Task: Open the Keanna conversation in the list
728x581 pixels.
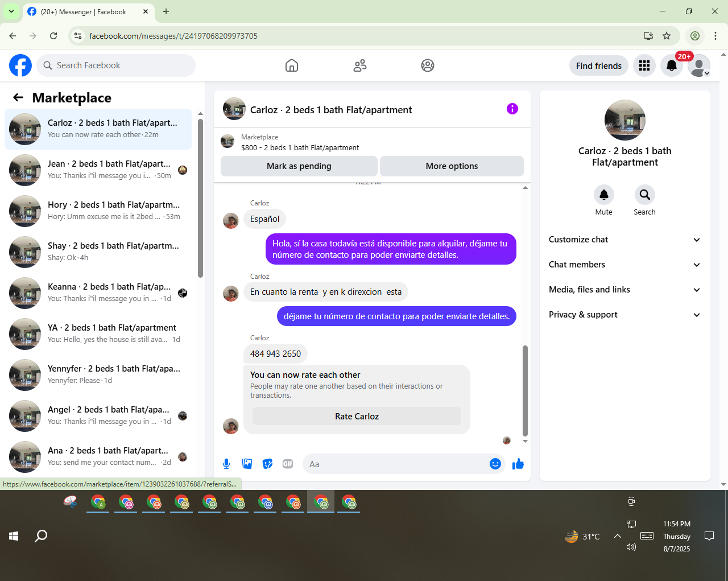Action: click(98, 293)
